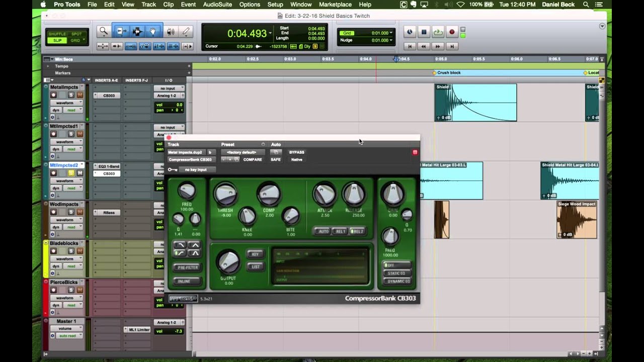Record-enable the MetalImpcts track
This screenshot has width=644, height=362.
pyautogui.click(x=53, y=95)
